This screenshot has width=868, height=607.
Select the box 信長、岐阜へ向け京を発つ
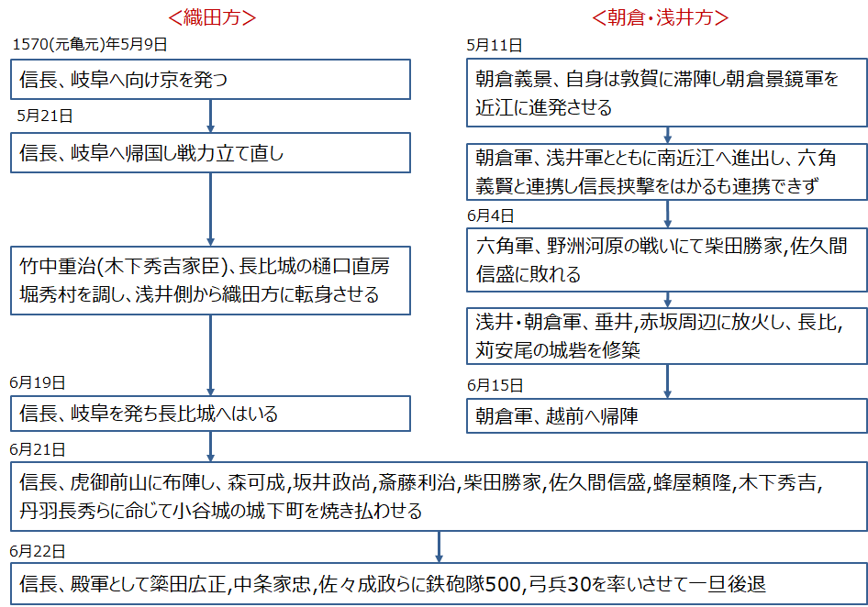click(x=211, y=80)
